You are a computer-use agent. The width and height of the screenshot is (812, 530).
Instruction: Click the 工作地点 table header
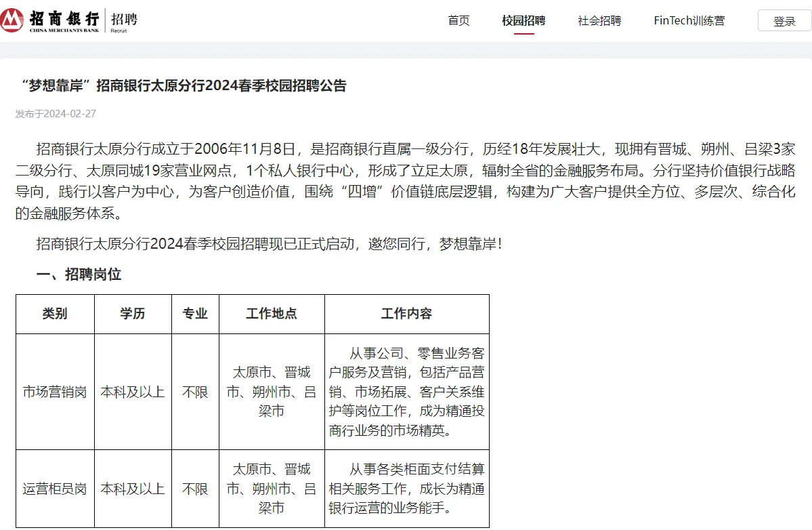point(272,314)
